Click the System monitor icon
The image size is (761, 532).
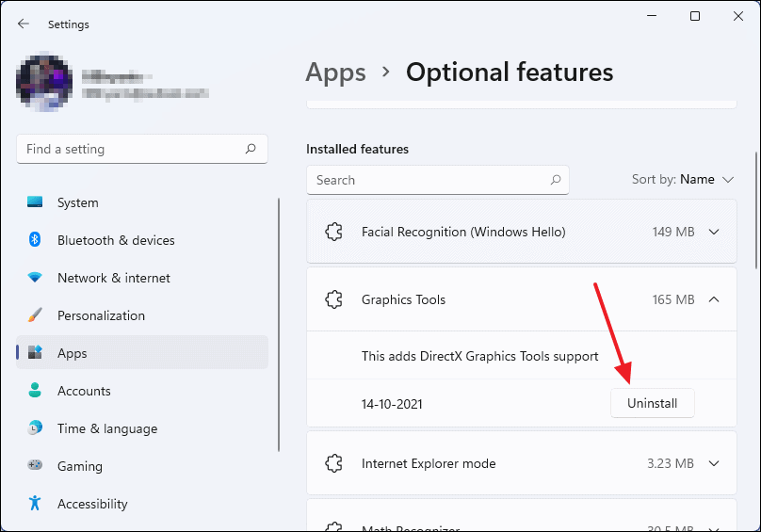coord(35,202)
